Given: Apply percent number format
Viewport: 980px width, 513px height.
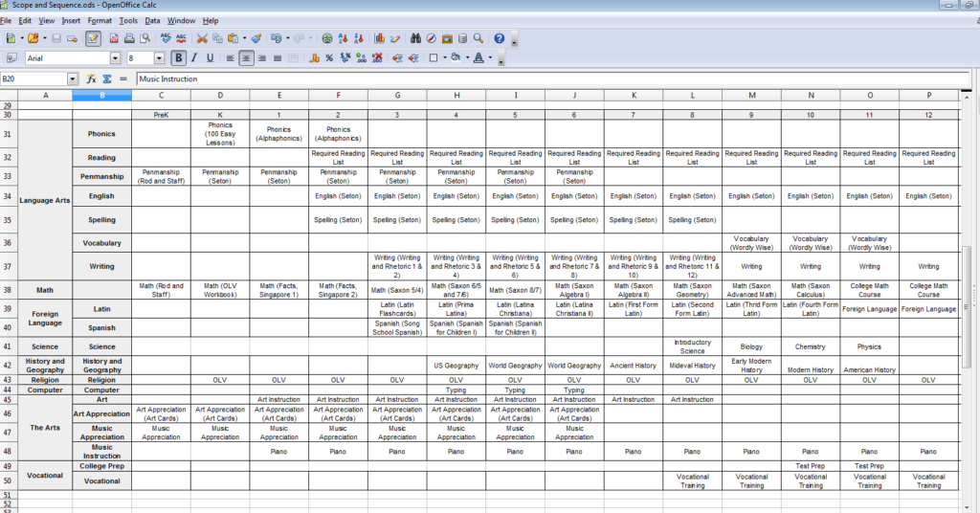Looking at the screenshot, I should (329, 58).
